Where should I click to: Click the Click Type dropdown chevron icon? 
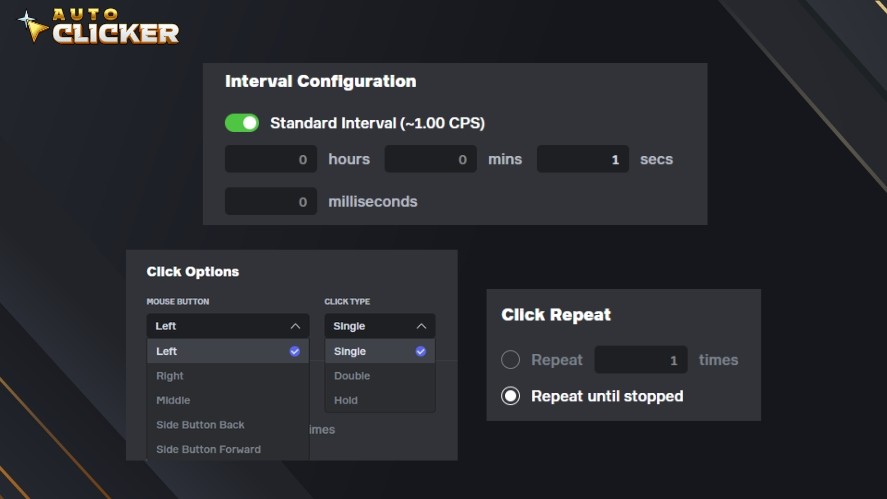[x=421, y=326]
